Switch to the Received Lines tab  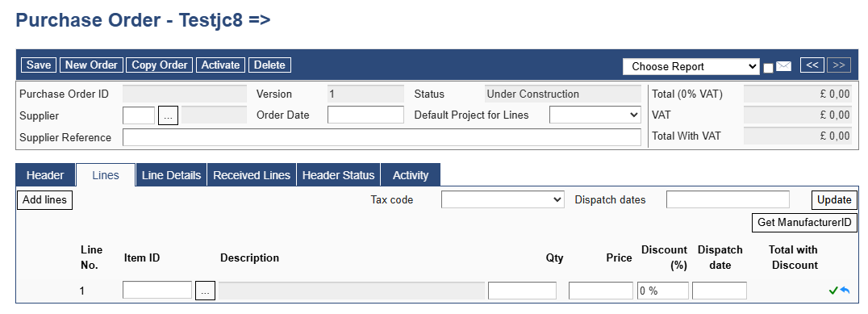[x=252, y=175]
